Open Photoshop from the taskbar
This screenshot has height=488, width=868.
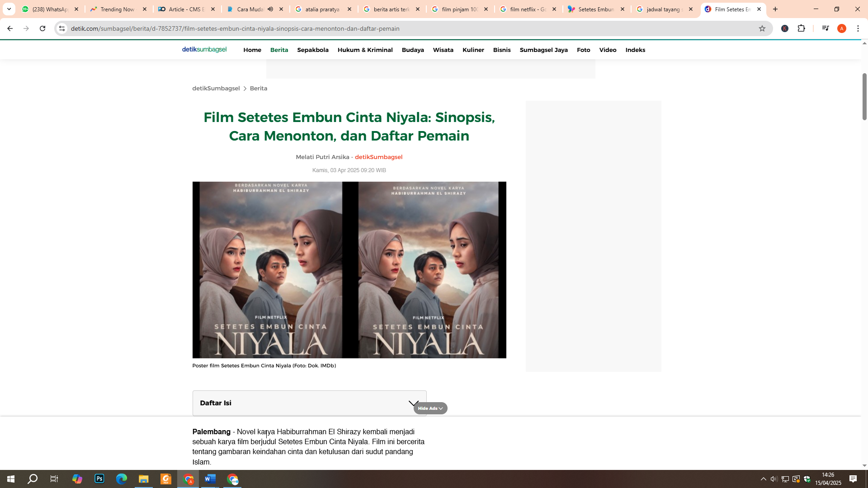point(99,479)
